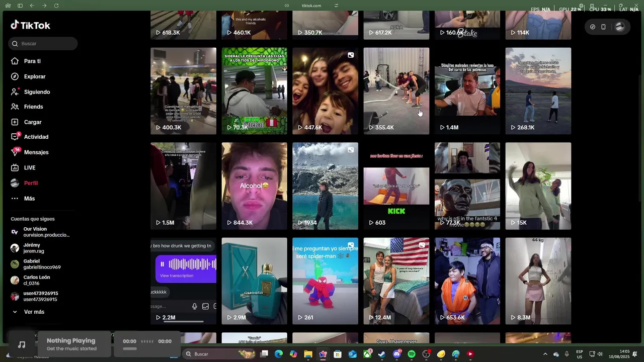Reload the page with refresh icon
Screen dimensions: 644x362
pyautogui.click(x=56, y=6)
